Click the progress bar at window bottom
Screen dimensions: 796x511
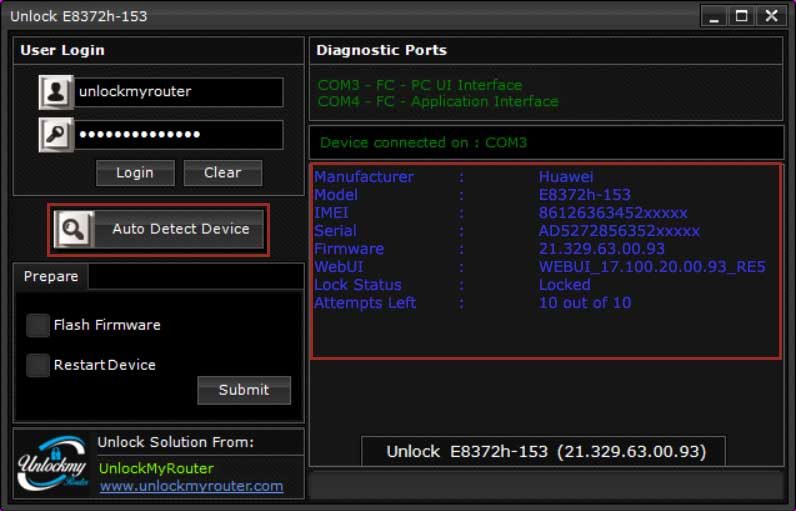tap(546, 485)
